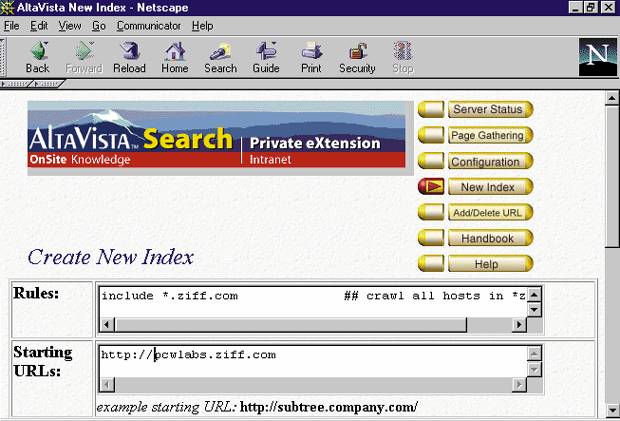This screenshot has width=620, height=421.
Task: Print the page using Print icon
Action: (x=311, y=57)
